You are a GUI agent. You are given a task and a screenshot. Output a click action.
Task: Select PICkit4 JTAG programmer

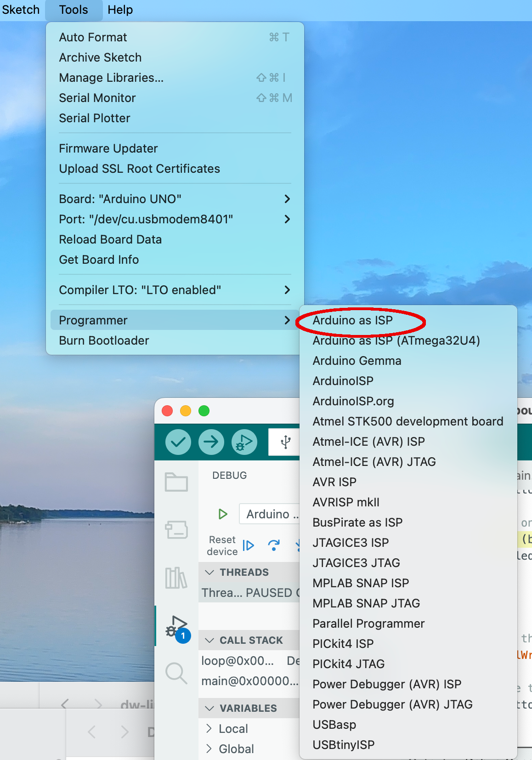tap(408, 664)
